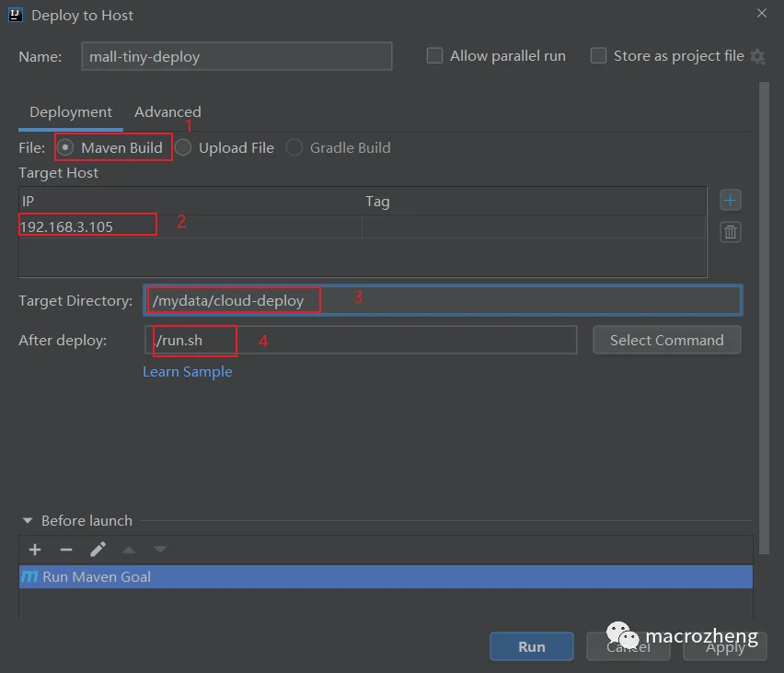The height and width of the screenshot is (673, 784).
Task: Select the Run Maven Goal task
Action: click(386, 577)
